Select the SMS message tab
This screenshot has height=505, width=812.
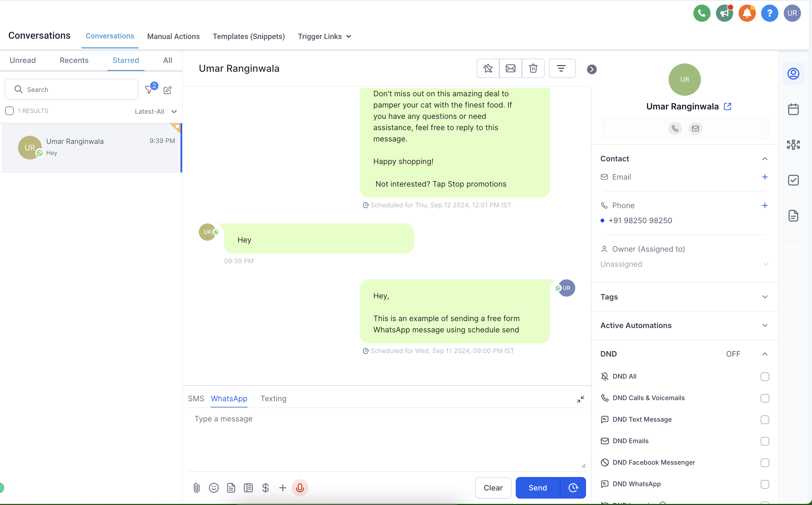(x=196, y=399)
